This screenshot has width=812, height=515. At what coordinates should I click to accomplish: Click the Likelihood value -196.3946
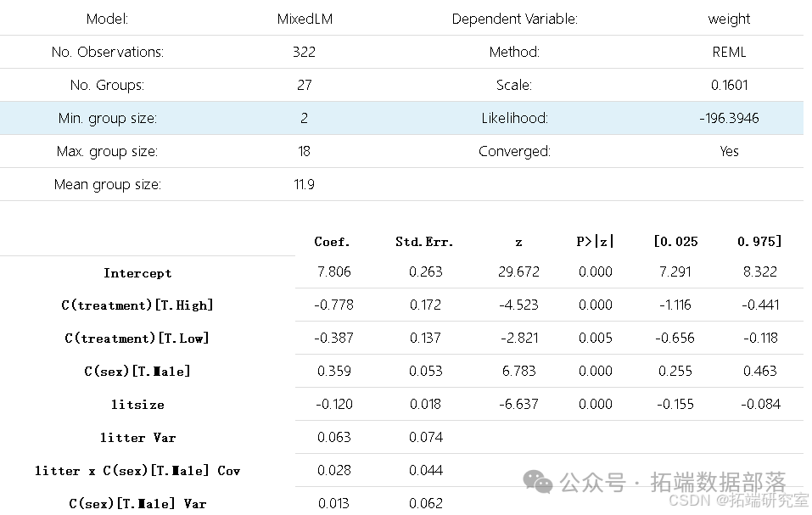(729, 118)
